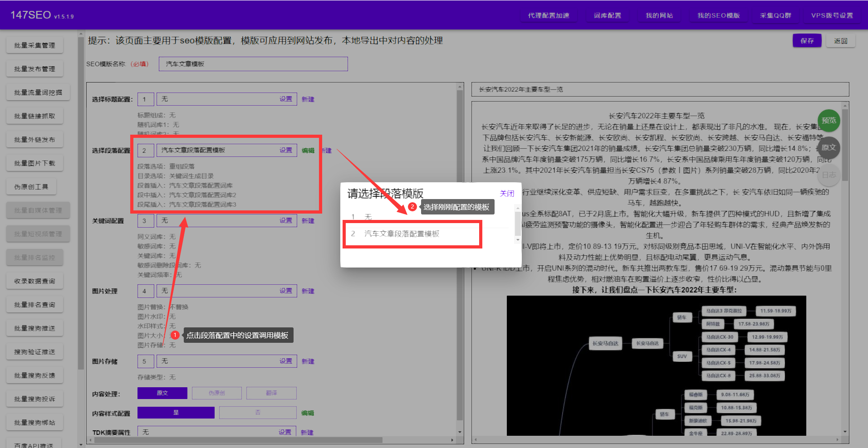Open 批量链接抓取 in the sidebar

coord(34,116)
